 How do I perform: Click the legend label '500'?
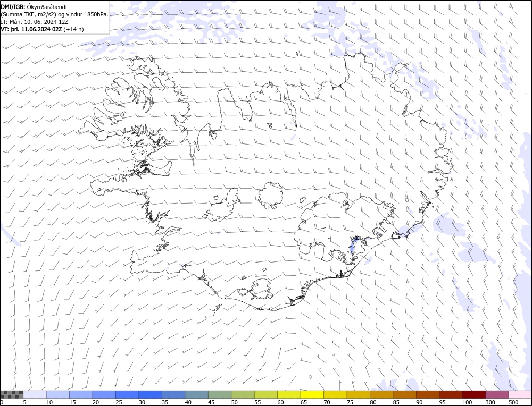513,402
